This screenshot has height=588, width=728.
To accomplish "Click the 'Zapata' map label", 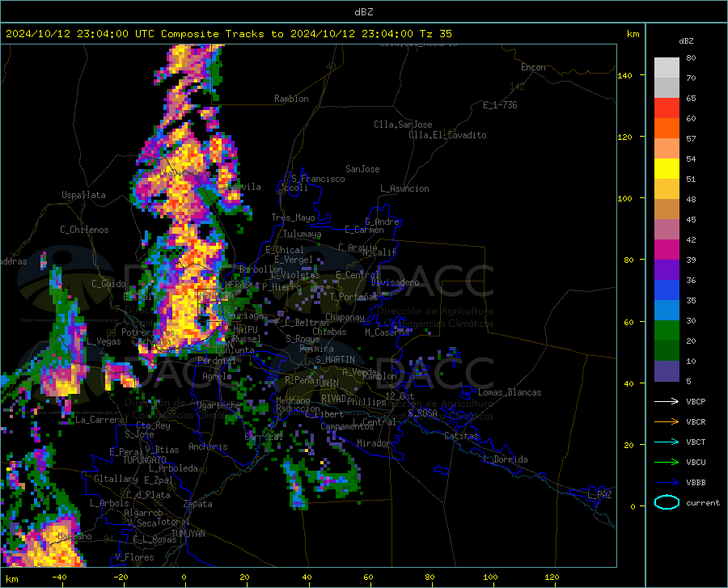I will [x=198, y=504].
